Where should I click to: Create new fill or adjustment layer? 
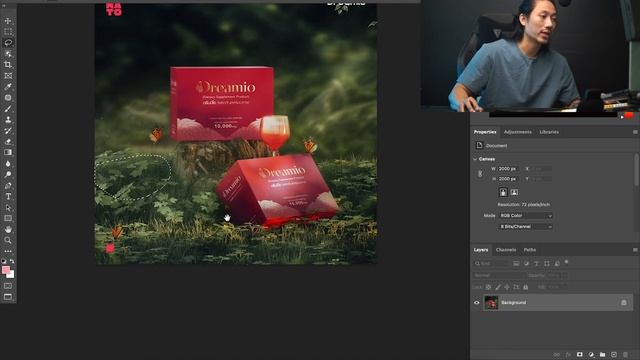591,355
